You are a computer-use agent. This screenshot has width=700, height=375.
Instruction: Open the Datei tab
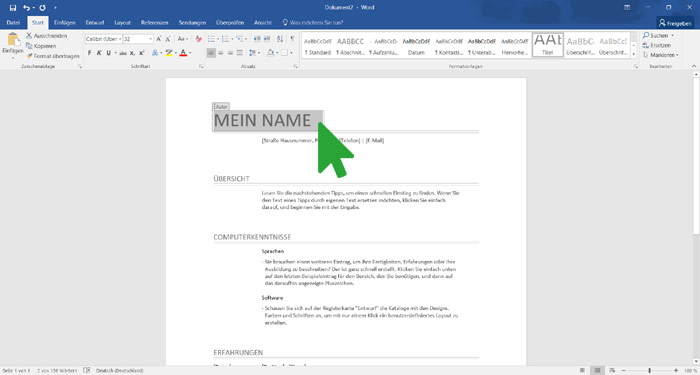pyautogui.click(x=13, y=22)
